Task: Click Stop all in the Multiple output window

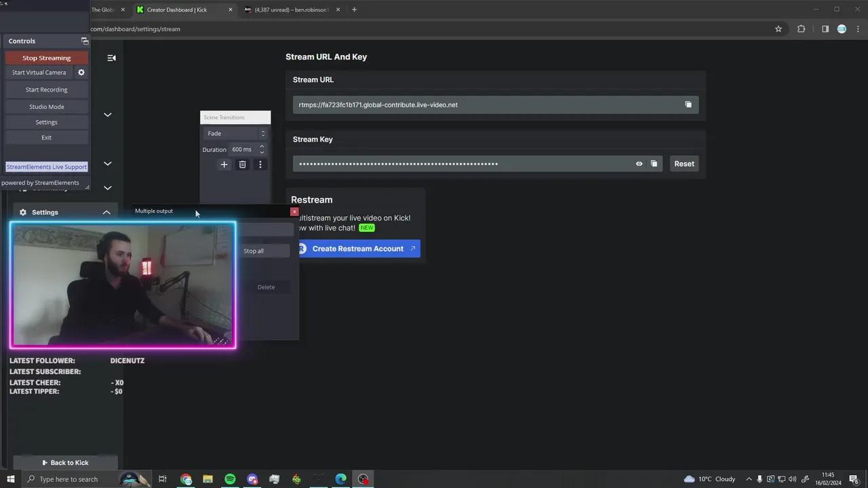Action: pyautogui.click(x=254, y=251)
